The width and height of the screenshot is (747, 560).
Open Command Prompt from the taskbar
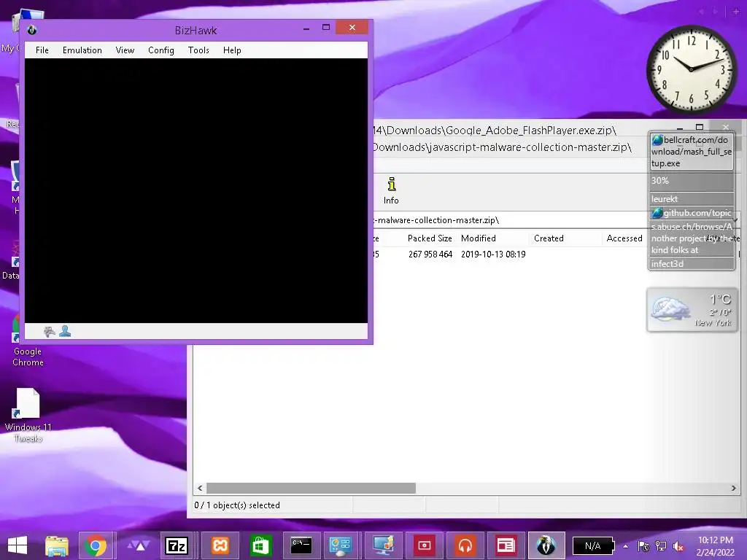click(301, 545)
